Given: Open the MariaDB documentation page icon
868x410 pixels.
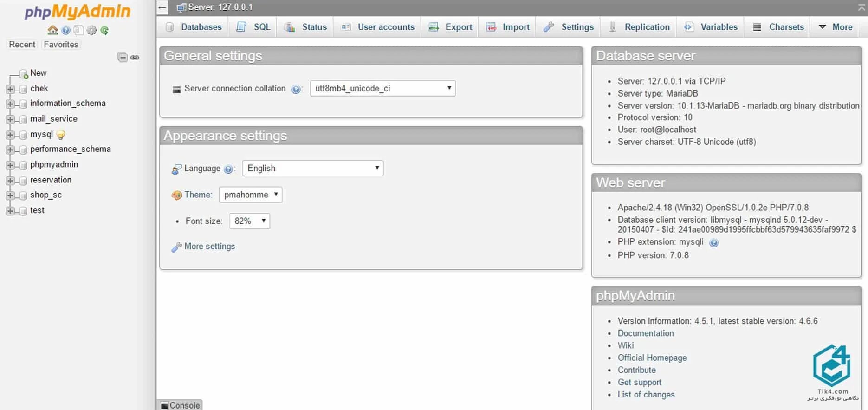Looking at the screenshot, I should tap(78, 30).
